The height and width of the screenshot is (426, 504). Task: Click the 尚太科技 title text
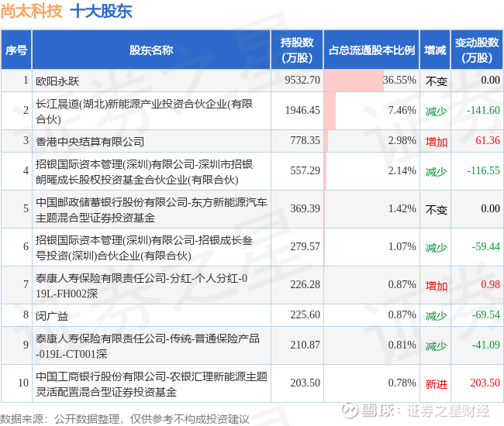point(31,12)
